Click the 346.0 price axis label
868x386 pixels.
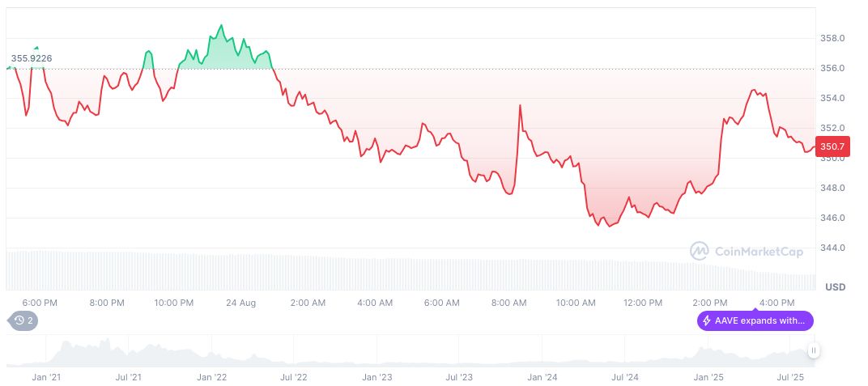832,218
